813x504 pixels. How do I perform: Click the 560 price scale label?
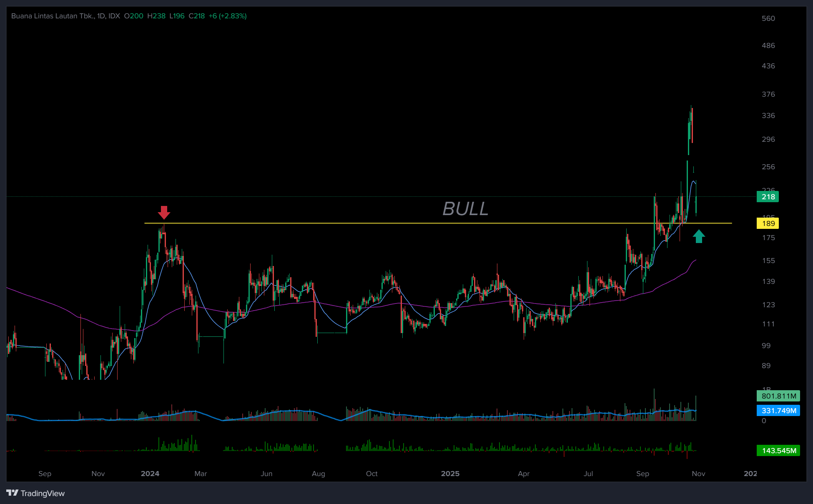point(768,18)
